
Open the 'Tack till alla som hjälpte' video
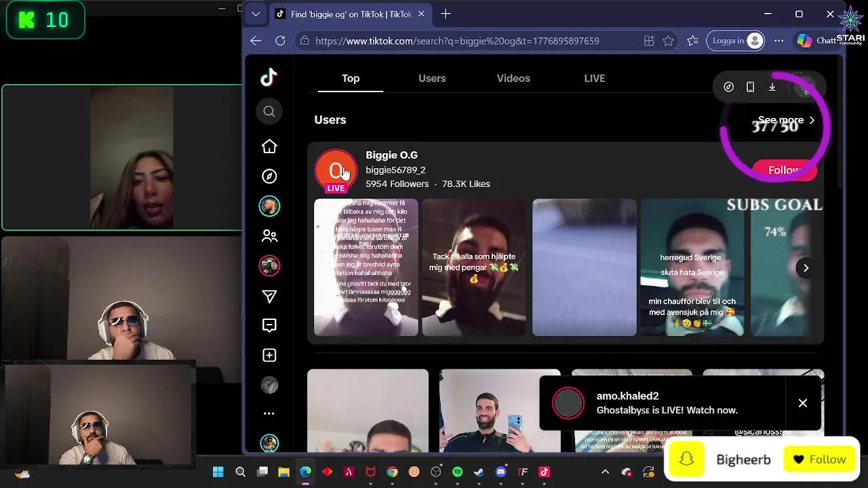click(x=474, y=267)
